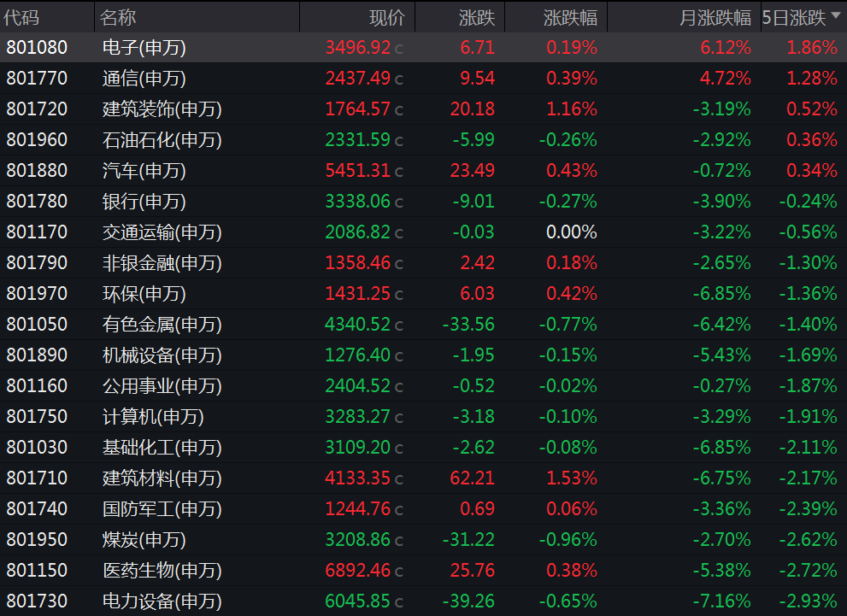Click index code 801960
The height and width of the screenshot is (616, 847).
[37, 140]
